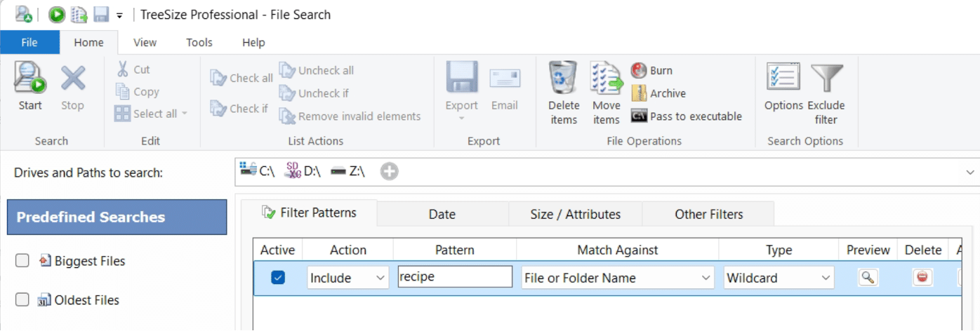980x331 pixels.
Task: Archive the selected items
Action: click(x=659, y=93)
